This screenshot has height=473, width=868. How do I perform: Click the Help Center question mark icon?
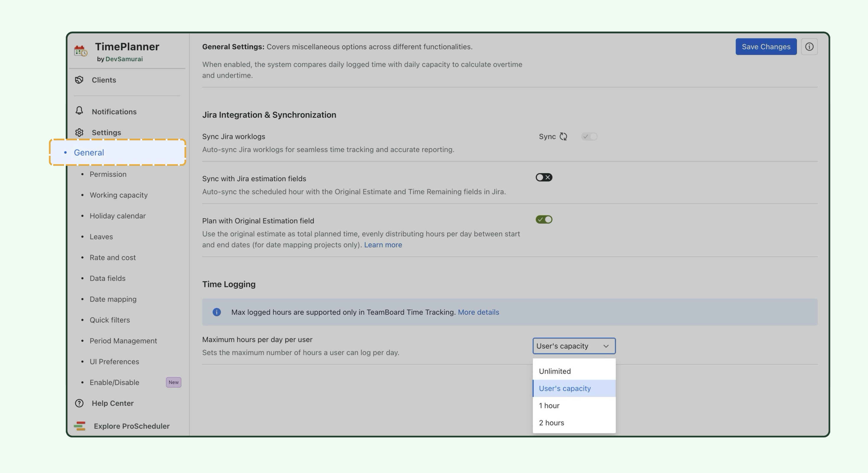[x=79, y=403]
